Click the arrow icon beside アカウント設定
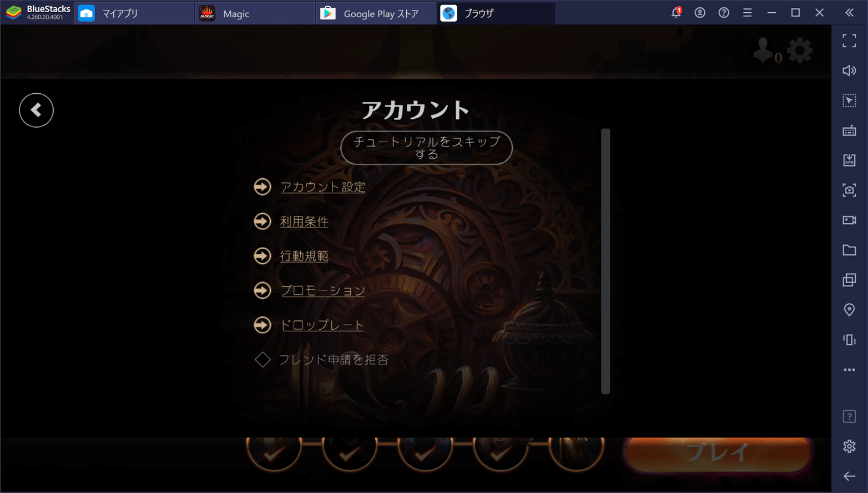The width and height of the screenshot is (868, 493). coord(263,187)
